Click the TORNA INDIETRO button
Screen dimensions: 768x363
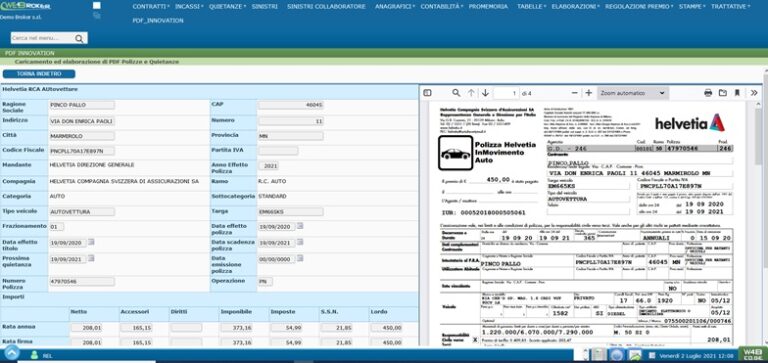39,74
